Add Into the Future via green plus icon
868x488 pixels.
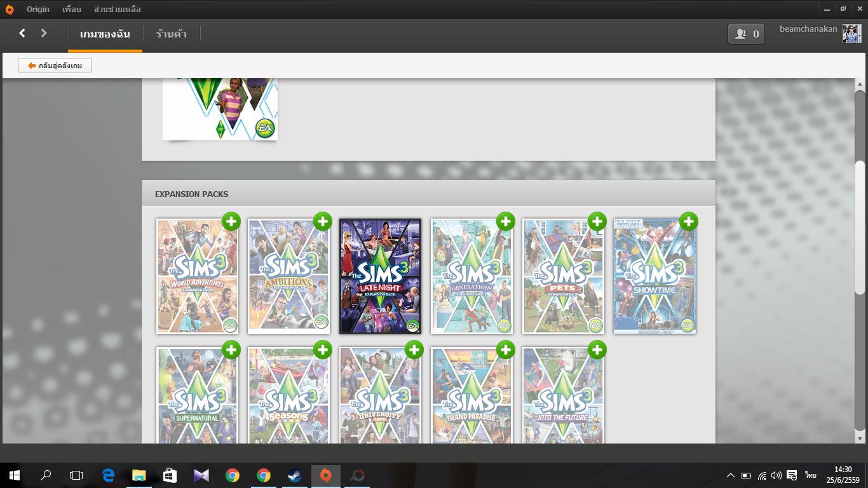(x=597, y=349)
